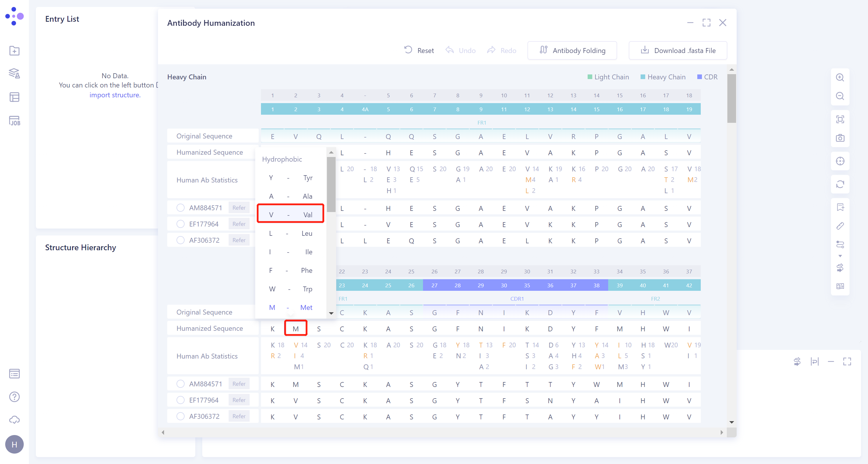Minimize the lower right panel
This screenshot has width=868, height=464.
point(831,361)
